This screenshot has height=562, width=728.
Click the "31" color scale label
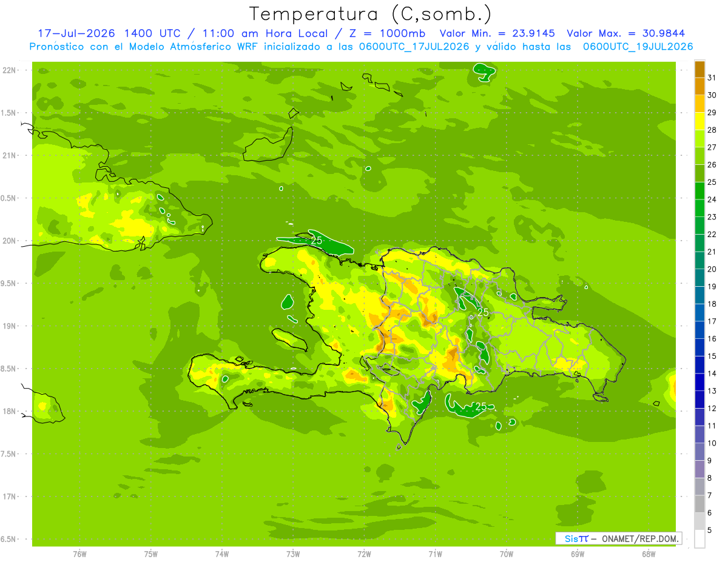tap(712, 78)
